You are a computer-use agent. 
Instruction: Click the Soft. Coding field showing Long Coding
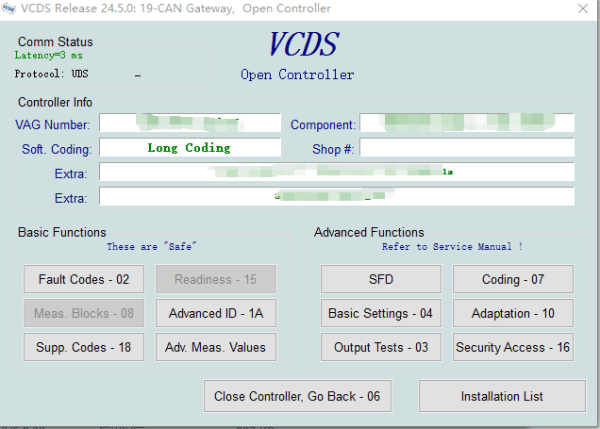pyautogui.click(x=190, y=147)
